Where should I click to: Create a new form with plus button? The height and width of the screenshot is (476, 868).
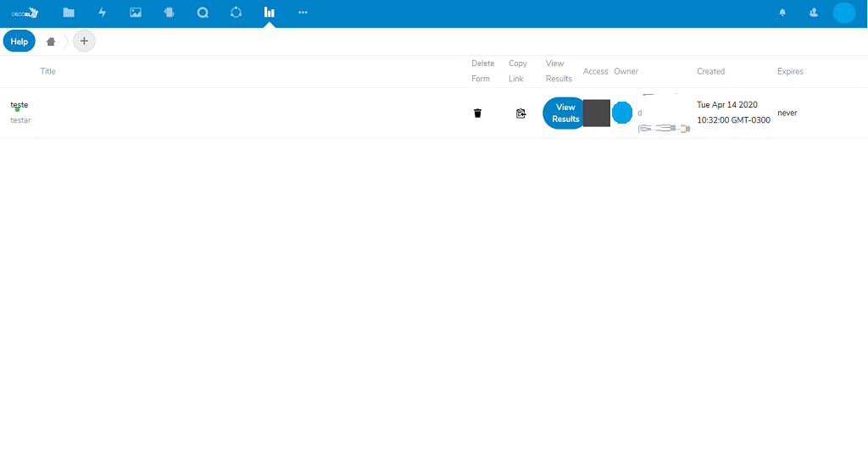point(84,42)
